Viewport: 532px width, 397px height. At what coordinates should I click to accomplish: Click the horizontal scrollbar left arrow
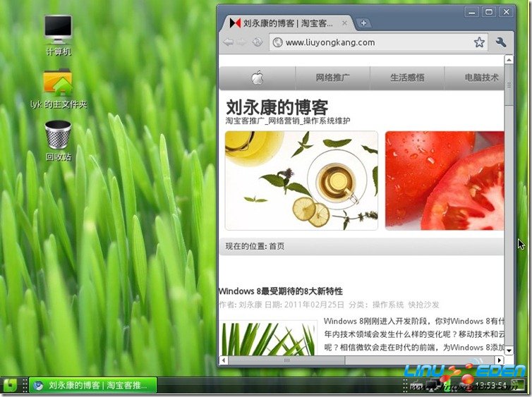[224, 360]
